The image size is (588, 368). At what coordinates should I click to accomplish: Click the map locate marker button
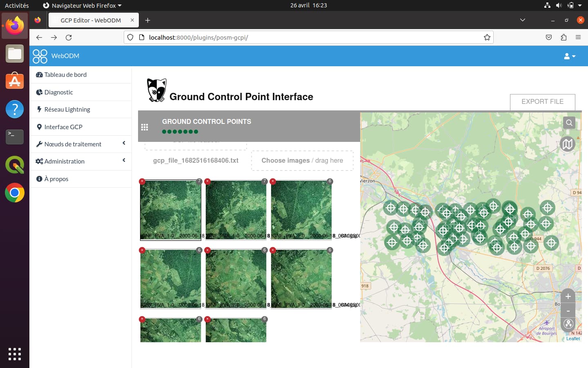point(568,324)
